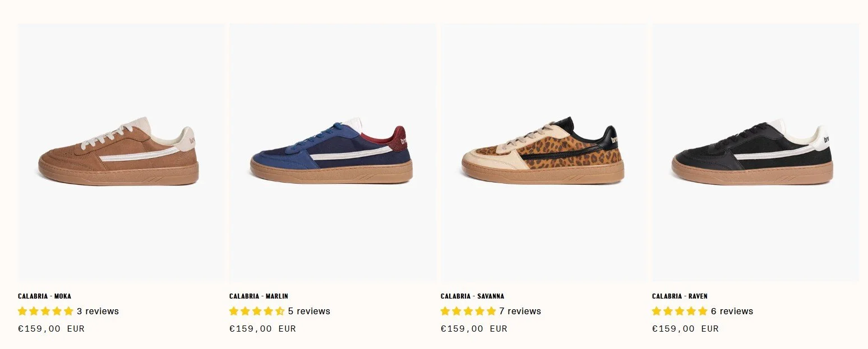Open the 7 reviews link for Savanna
The width and height of the screenshot is (868, 349).
[520, 311]
